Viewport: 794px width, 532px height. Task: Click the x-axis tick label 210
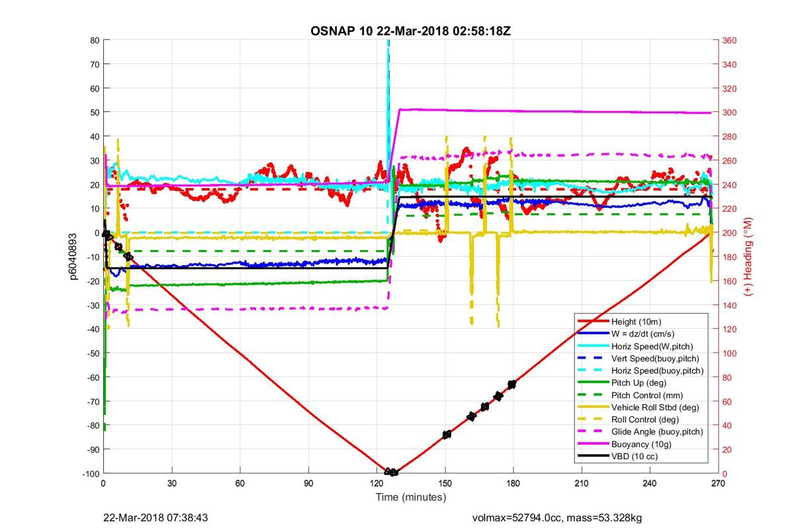[582, 484]
